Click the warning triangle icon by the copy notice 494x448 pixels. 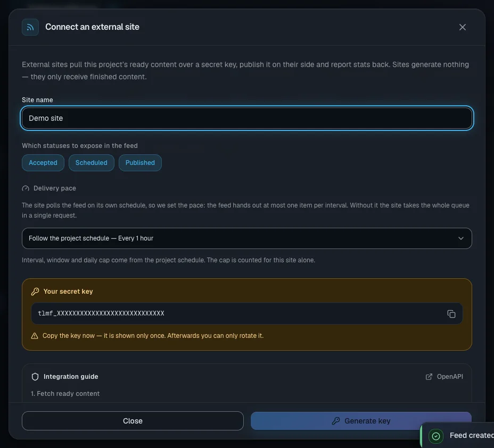click(35, 336)
